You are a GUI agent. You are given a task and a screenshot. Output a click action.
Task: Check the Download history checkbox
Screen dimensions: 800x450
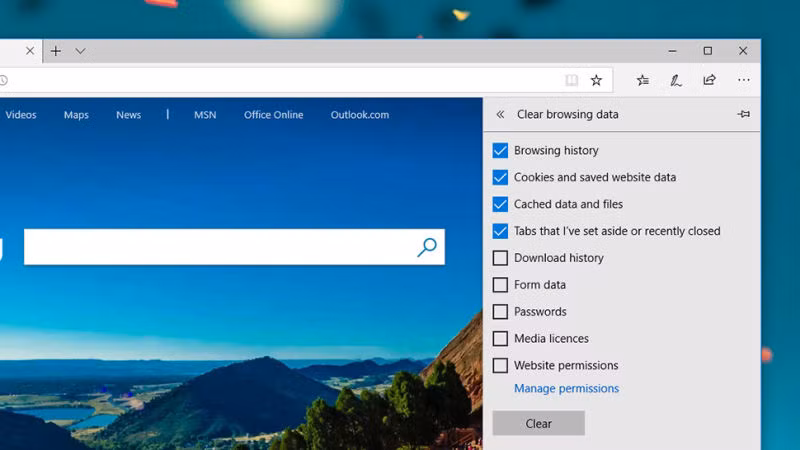(500, 258)
